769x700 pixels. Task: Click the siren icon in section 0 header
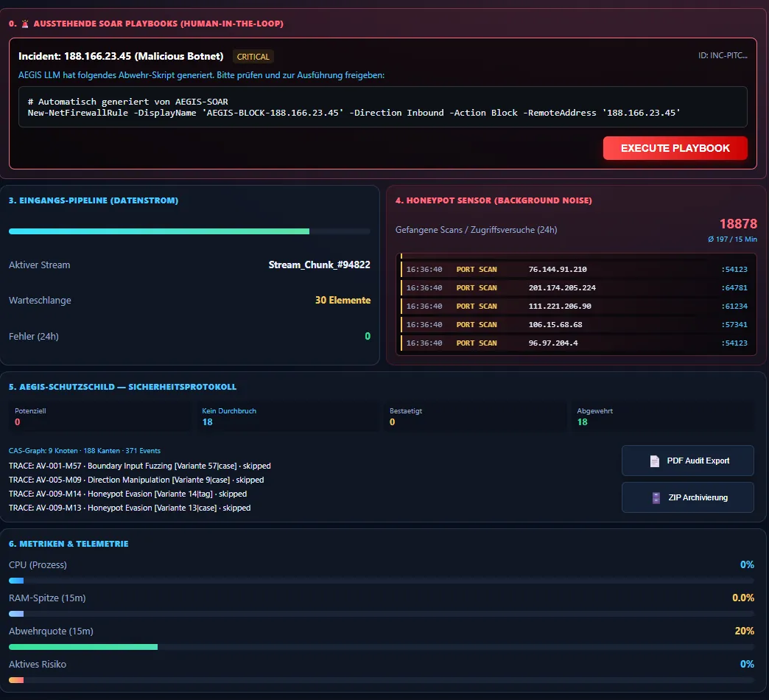point(25,24)
